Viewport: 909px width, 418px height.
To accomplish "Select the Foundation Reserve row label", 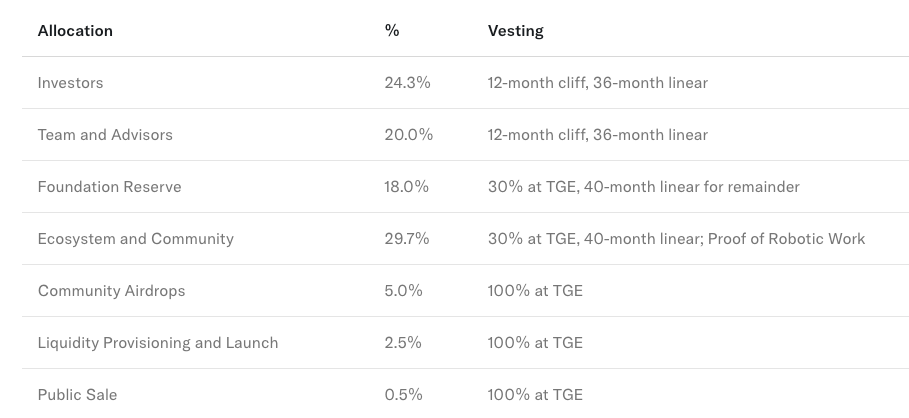I will coord(110,187).
